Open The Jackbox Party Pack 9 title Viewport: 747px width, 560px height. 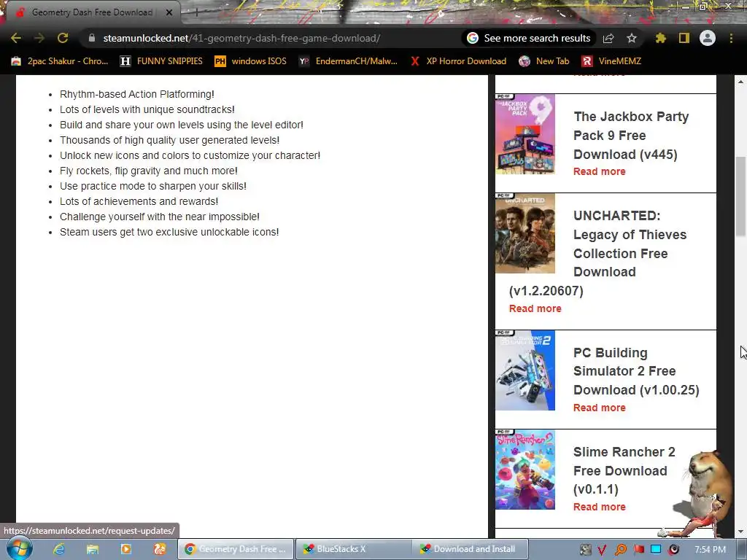coord(631,135)
